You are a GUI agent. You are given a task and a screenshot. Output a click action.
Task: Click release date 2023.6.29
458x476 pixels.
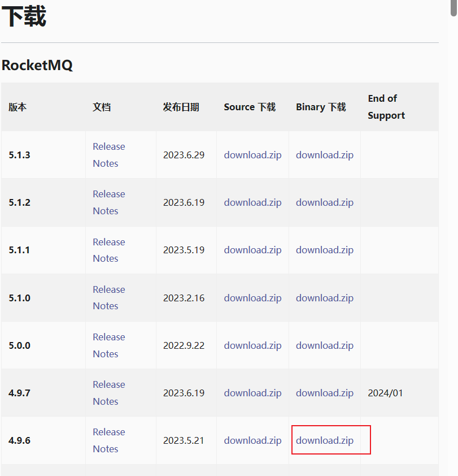click(184, 155)
